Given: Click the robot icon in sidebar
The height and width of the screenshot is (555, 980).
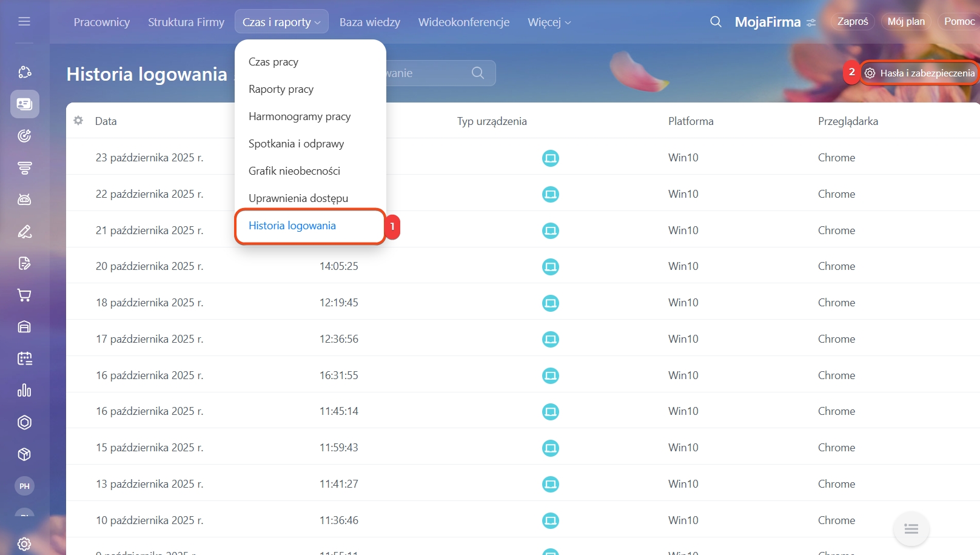Looking at the screenshot, I should point(24,200).
